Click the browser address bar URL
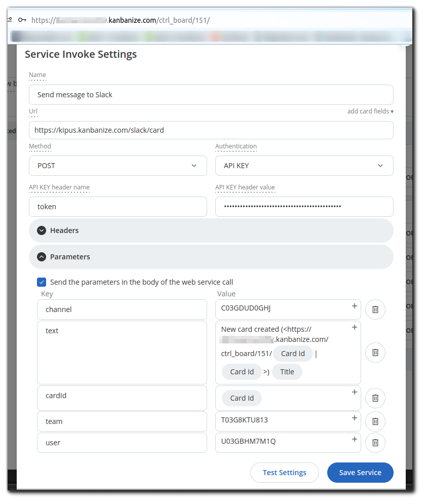This screenshot has height=504, width=426. (x=121, y=20)
